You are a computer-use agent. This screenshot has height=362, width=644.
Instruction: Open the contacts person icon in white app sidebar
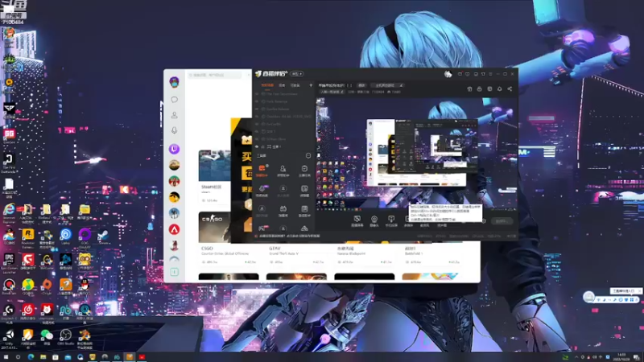[174, 115]
